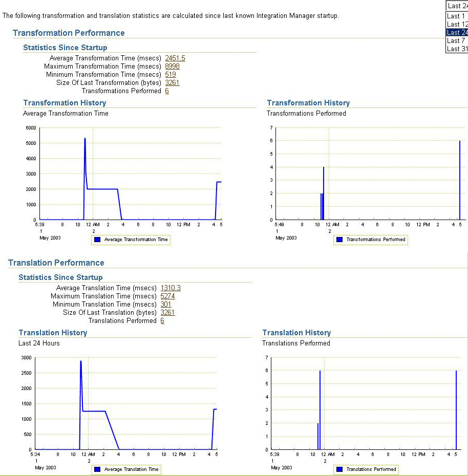Viewport: 468px width, 476px height.
Task: Choose the 'Last 1' time period option
Action: (457, 16)
